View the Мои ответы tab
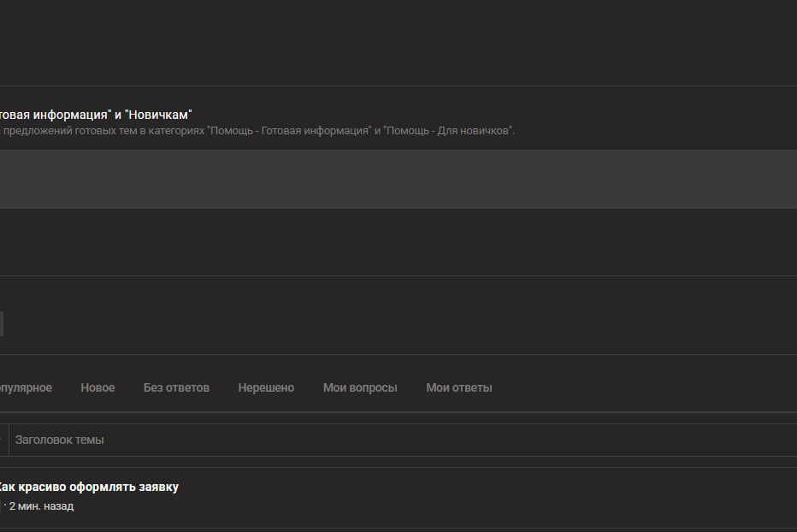 459,387
